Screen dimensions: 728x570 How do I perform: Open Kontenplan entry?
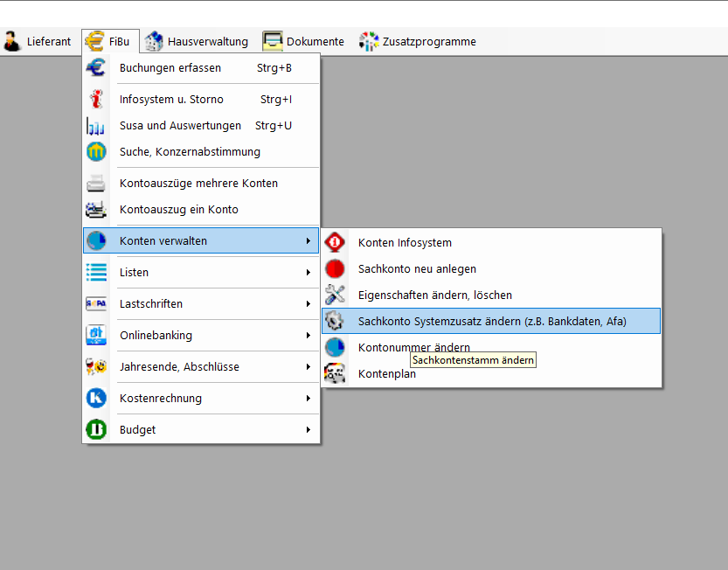tap(491, 373)
